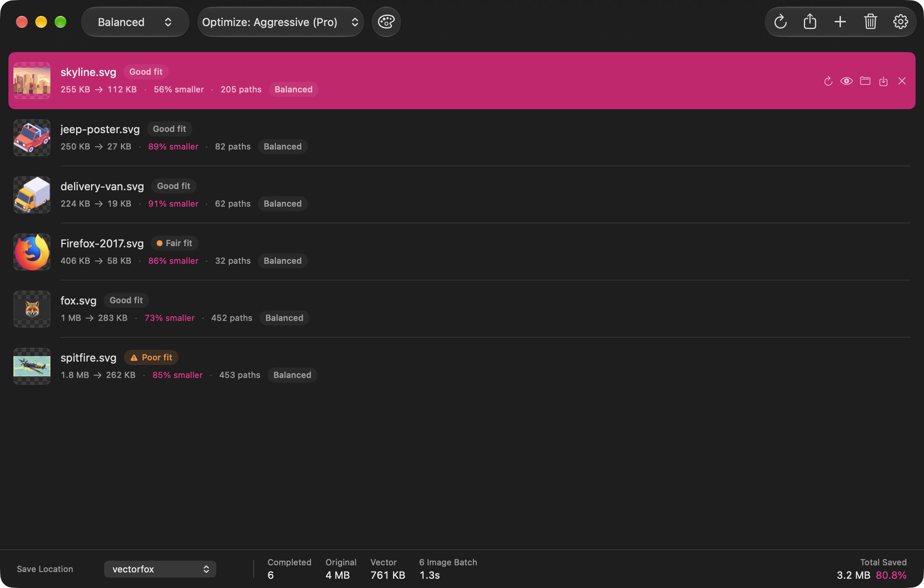Click the Firefox-2017.svg thumbnail
Screen dimensions: 924x588
[32, 252]
